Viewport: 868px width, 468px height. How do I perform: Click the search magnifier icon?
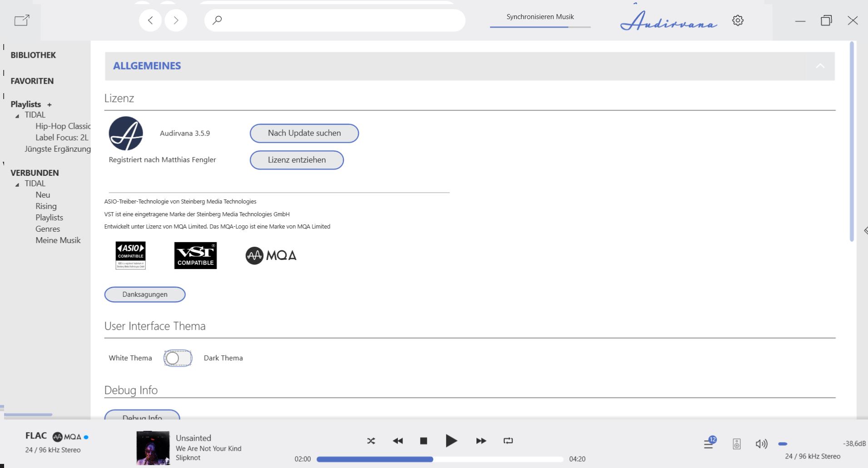(217, 20)
